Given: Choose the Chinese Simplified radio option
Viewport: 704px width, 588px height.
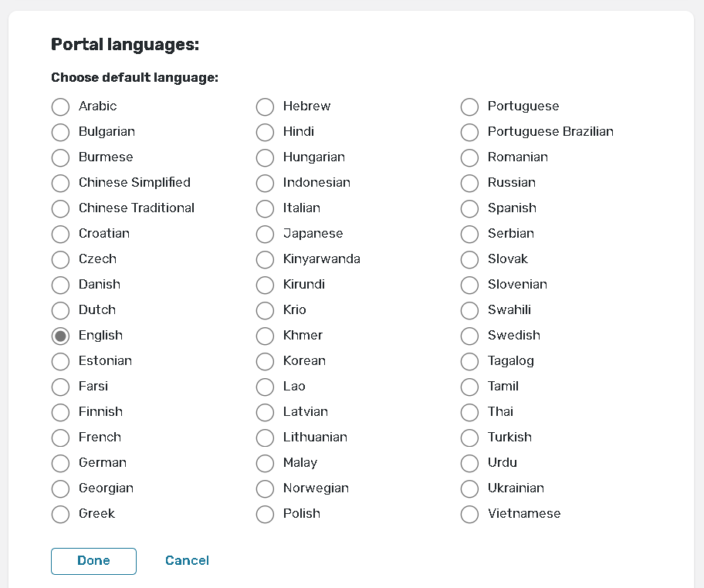Looking at the screenshot, I should [x=61, y=183].
